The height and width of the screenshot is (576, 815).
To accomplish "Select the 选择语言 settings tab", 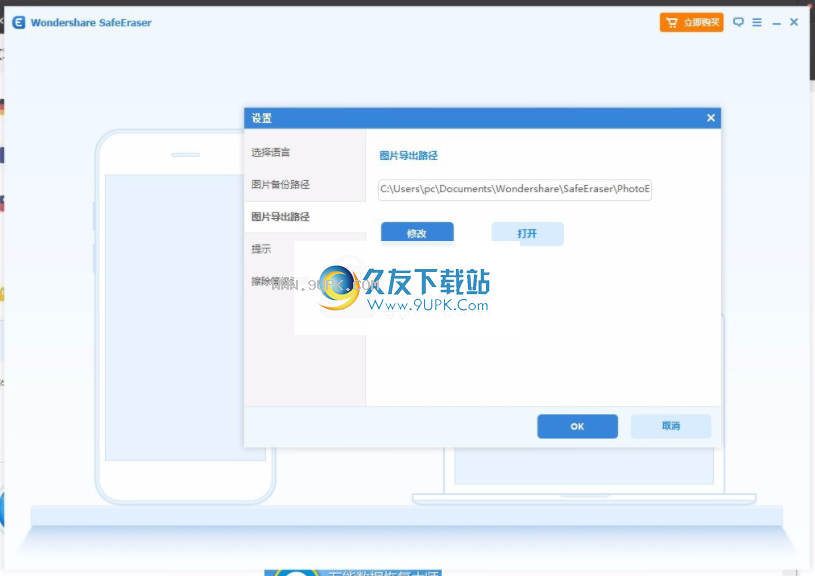I will click(305, 152).
